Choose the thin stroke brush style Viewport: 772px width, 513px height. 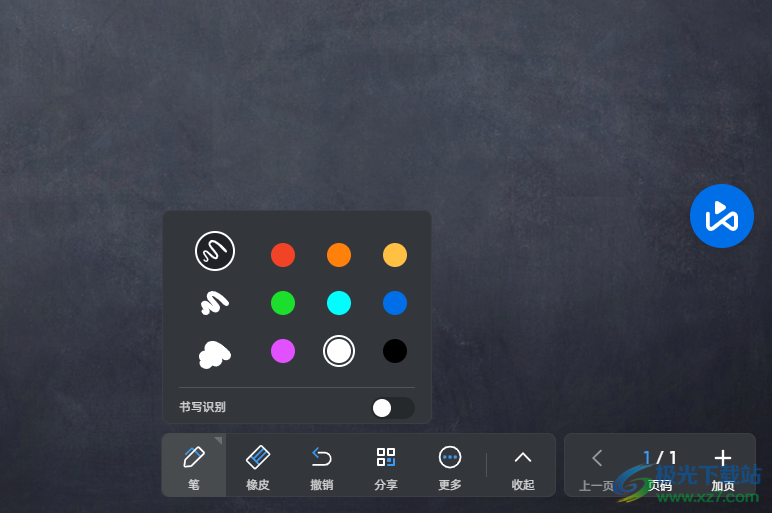pyautogui.click(x=214, y=251)
